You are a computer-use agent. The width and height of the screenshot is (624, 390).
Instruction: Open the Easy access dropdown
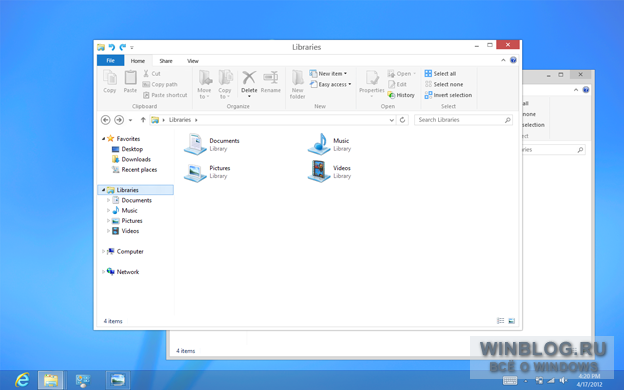[x=331, y=84]
